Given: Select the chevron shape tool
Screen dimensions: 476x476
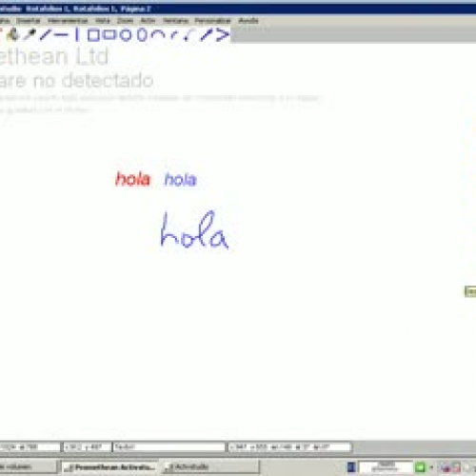Looking at the screenshot, I should pyautogui.click(x=223, y=34).
